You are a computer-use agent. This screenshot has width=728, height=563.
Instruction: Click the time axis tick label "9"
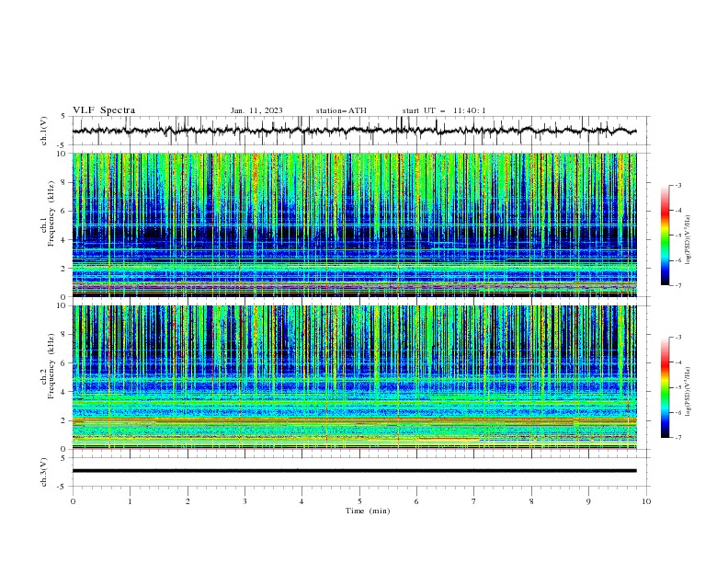click(588, 501)
